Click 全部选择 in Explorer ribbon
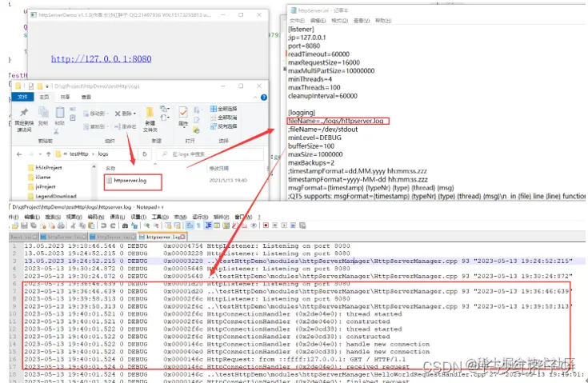 click(x=223, y=109)
